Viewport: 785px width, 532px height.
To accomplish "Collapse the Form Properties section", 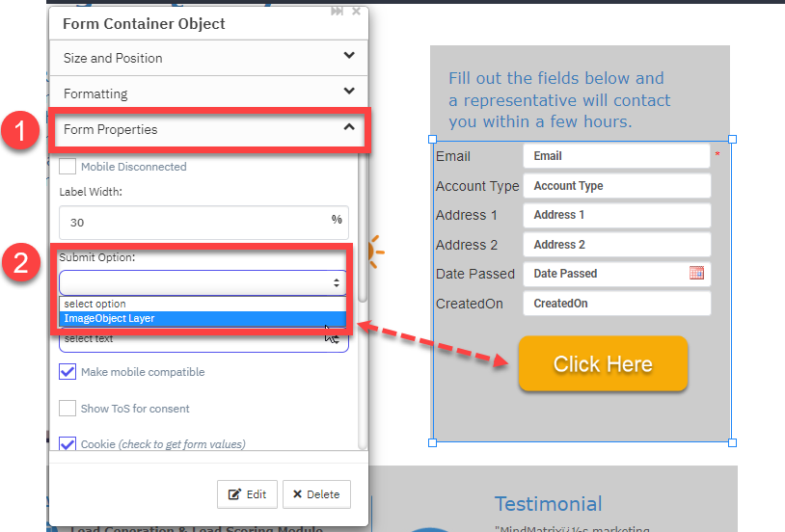I will [208, 129].
